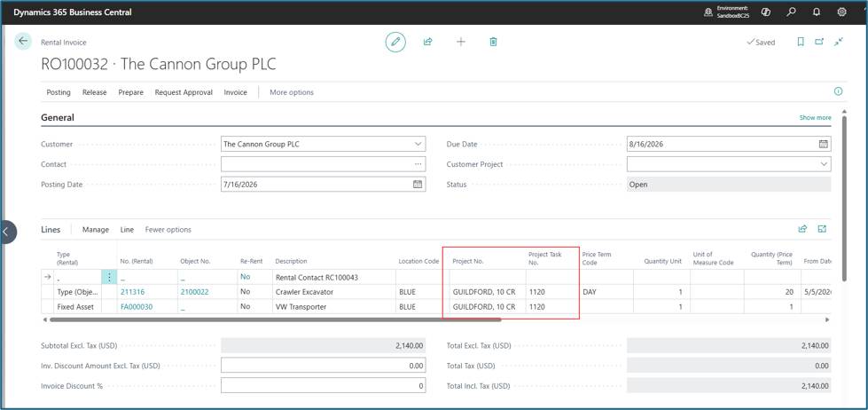The width and height of the screenshot is (868, 410).
Task: Open the Customer Project dropdown
Action: [x=823, y=164]
